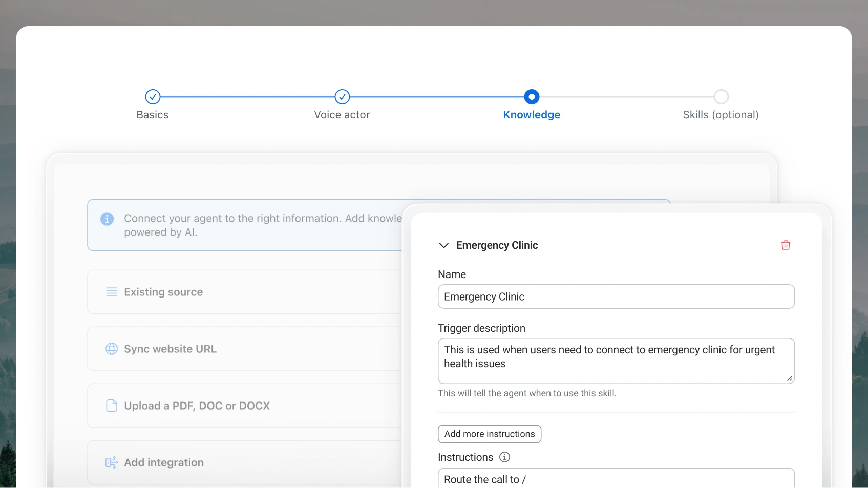Focus the Name input field
The image size is (868, 488).
coord(616,296)
